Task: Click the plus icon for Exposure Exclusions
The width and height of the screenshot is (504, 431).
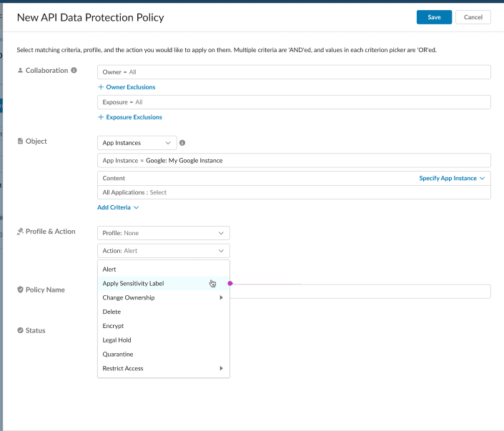Action: click(101, 117)
